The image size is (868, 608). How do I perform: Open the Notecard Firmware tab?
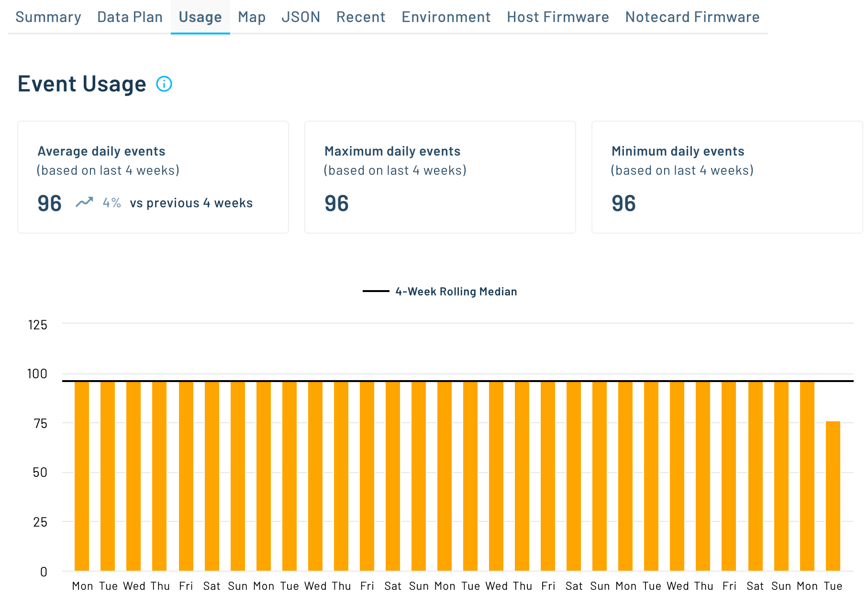[691, 17]
